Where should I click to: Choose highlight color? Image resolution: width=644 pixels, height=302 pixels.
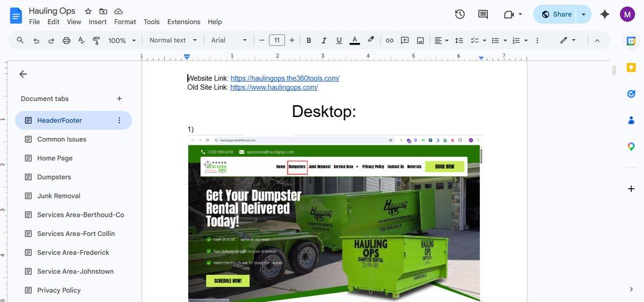tap(370, 40)
